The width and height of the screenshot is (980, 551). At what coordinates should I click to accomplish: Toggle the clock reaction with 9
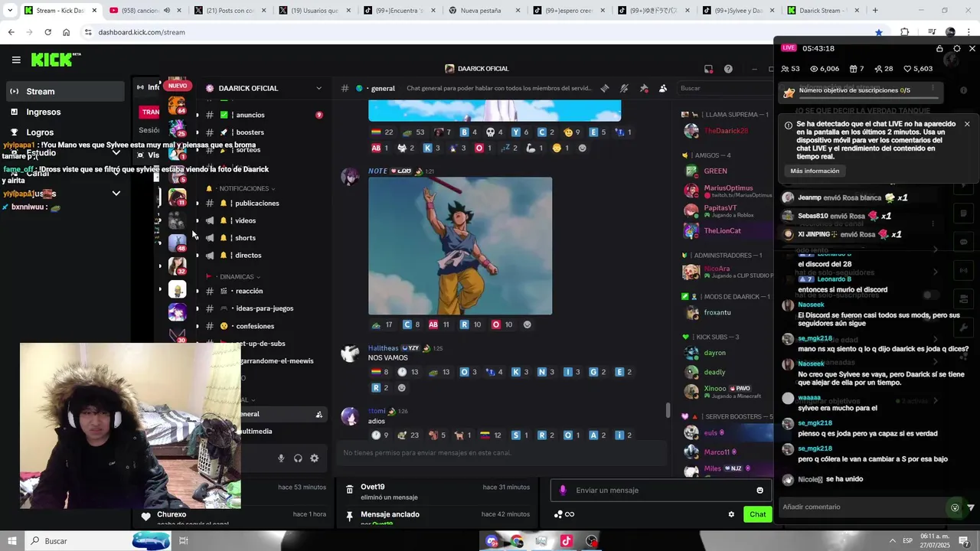pos(381,435)
